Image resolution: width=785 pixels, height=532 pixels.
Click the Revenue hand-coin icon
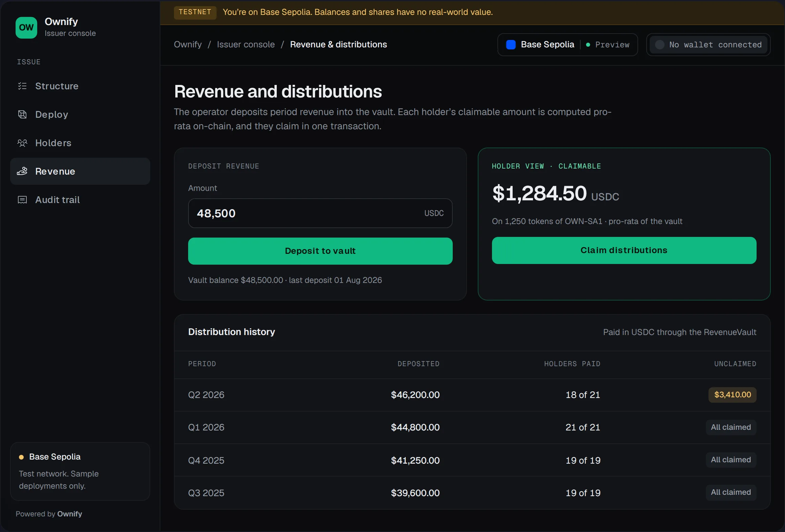click(22, 171)
